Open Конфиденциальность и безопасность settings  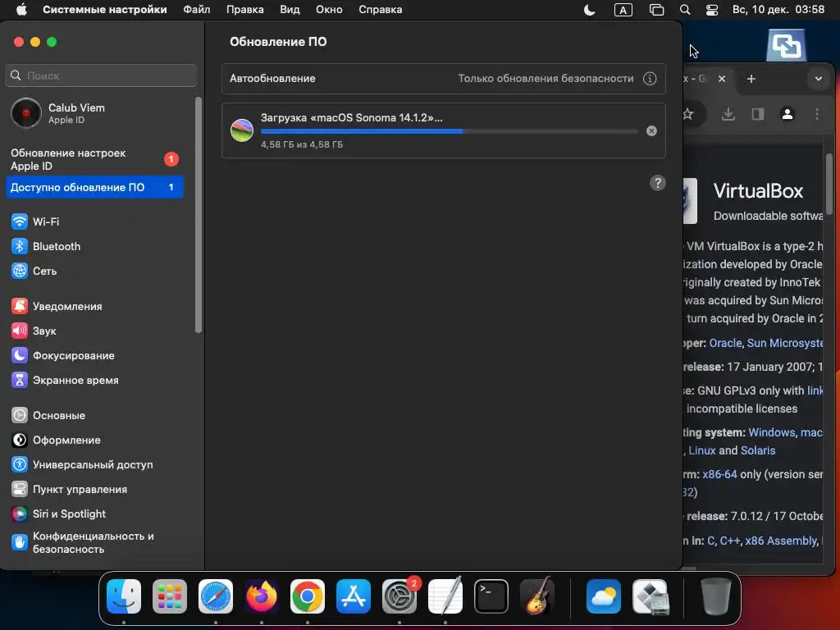coord(83,542)
